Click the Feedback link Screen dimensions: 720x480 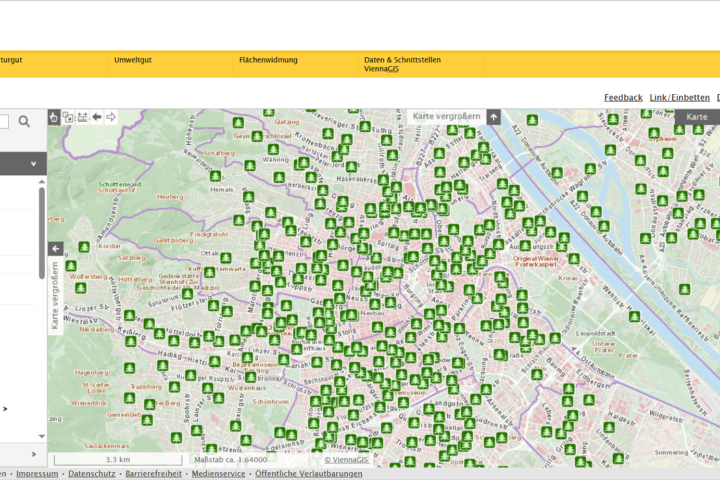(623, 97)
